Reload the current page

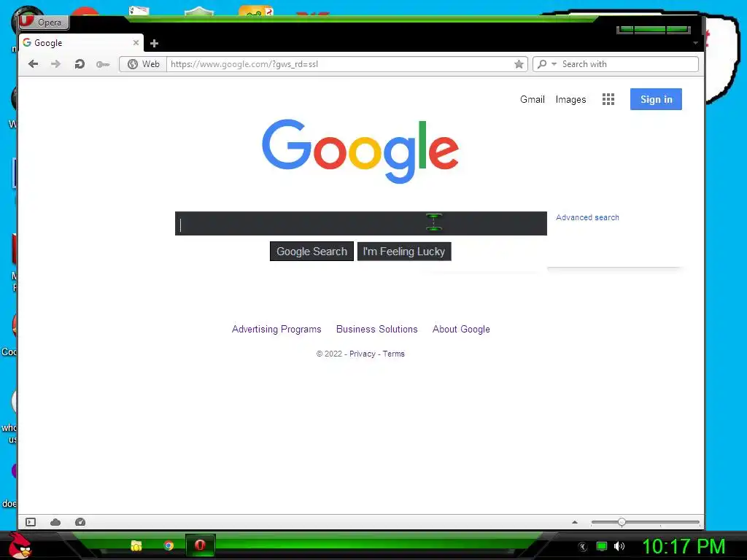(80, 64)
